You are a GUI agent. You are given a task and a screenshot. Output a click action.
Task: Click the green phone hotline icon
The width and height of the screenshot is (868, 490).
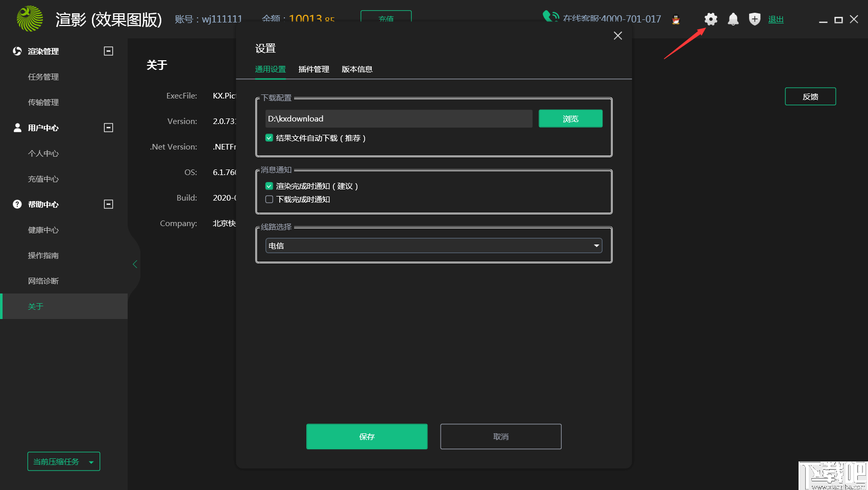[550, 16]
